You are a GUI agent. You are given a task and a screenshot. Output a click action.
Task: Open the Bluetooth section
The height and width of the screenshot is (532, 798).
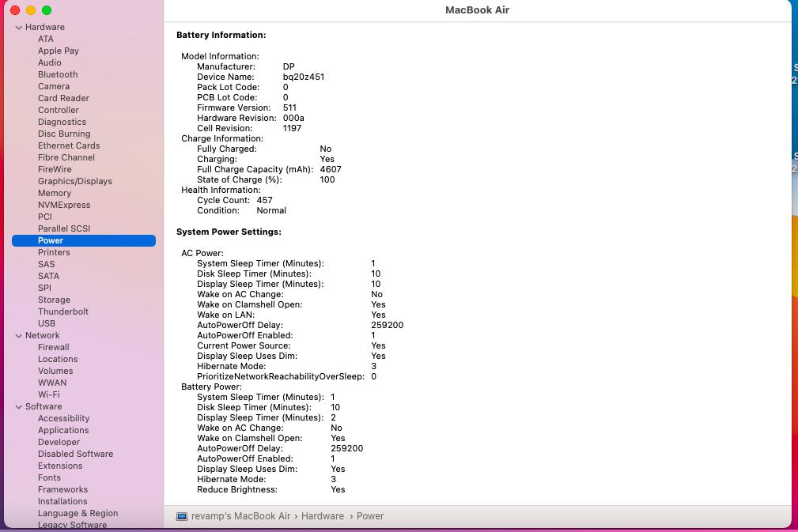58,74
